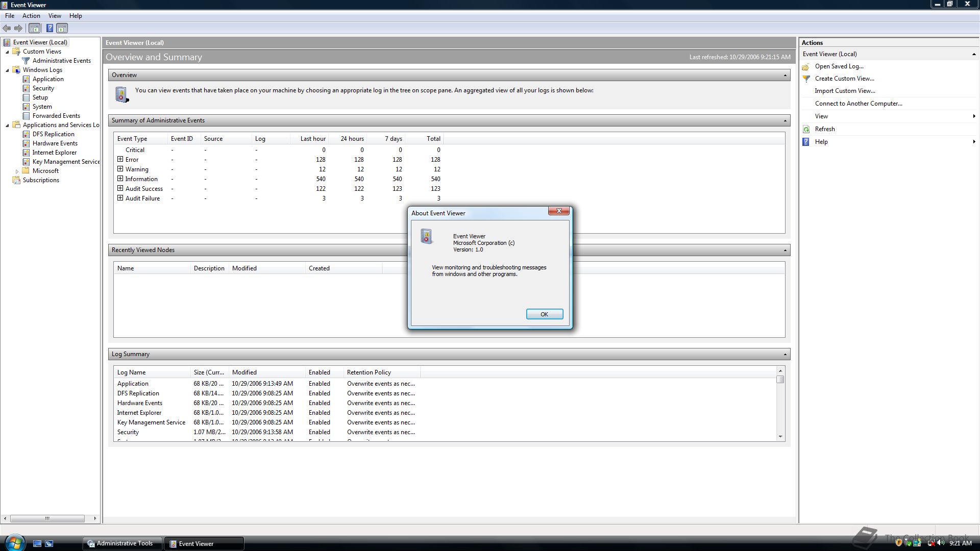Click the Setup log icon in the tree
Image resolution: width=980 pixels, height=551 pixels.
pos(26,97)
